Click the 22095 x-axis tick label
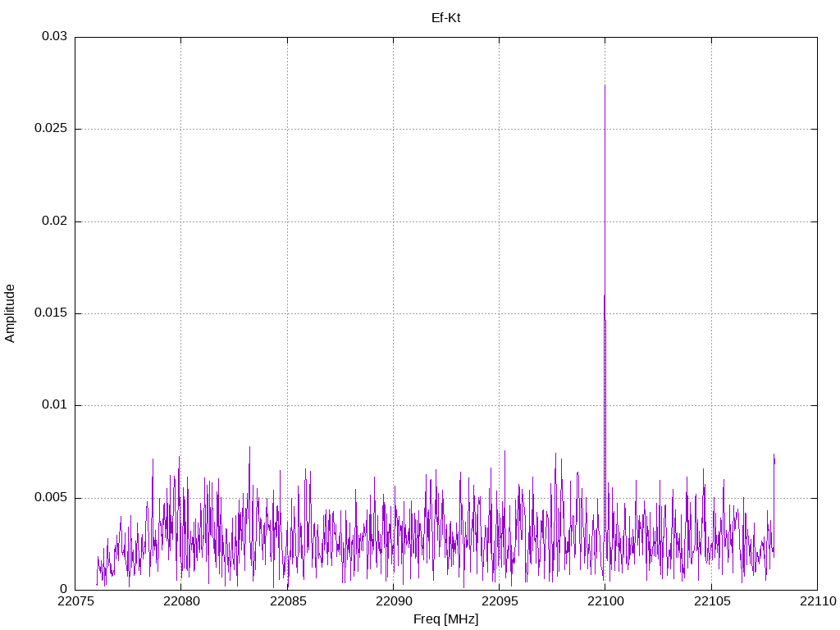The height and width of the screenshot is (630, 840). (x=500, y=601)
